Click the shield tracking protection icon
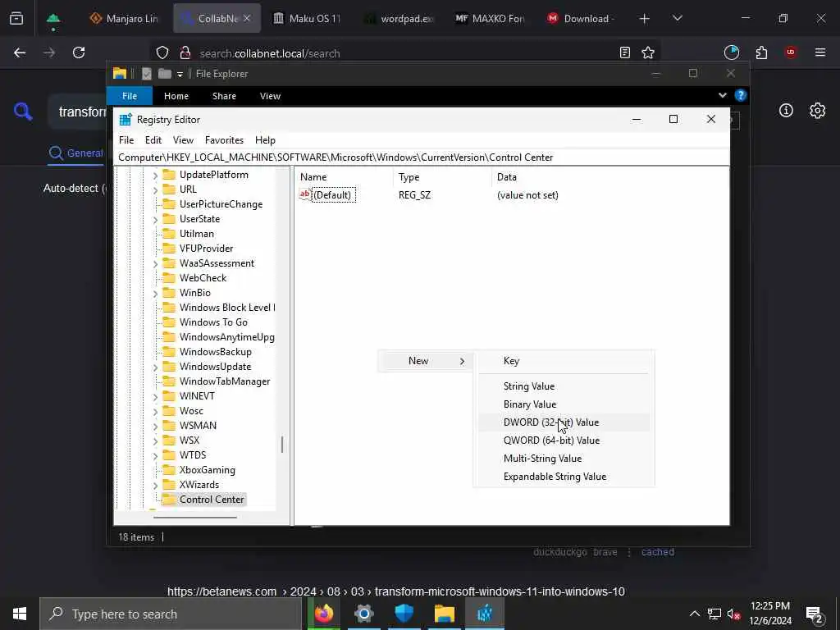 [x=162, y=52]
